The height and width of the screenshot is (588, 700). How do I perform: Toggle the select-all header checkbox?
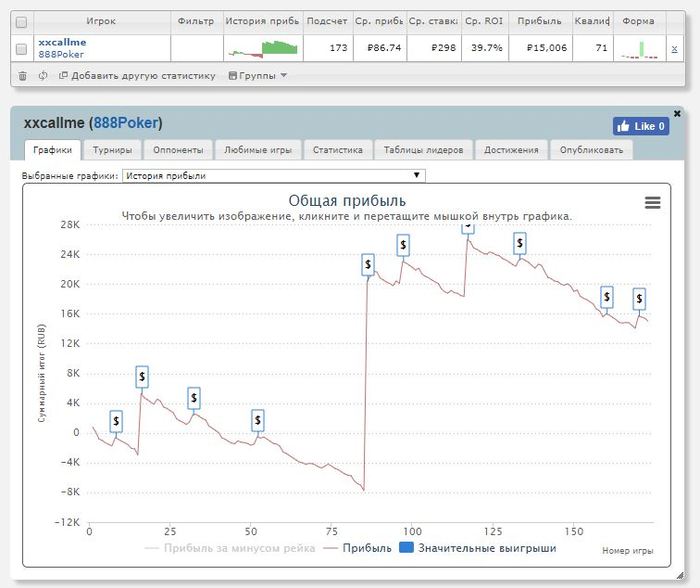click(21, 22)
